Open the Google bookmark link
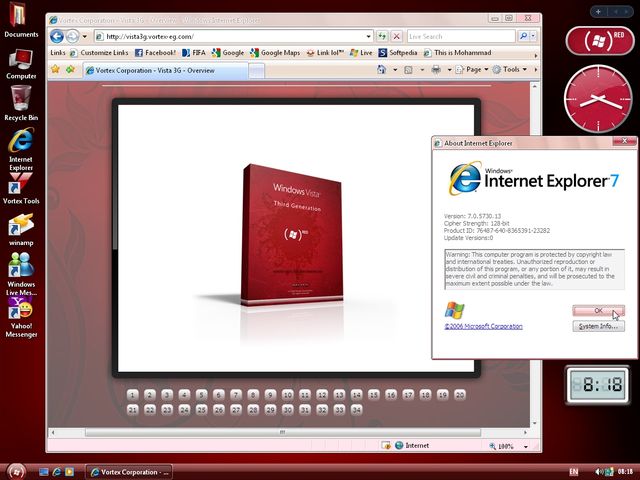Screen dimensions: 640x480 tap(228, 53)
